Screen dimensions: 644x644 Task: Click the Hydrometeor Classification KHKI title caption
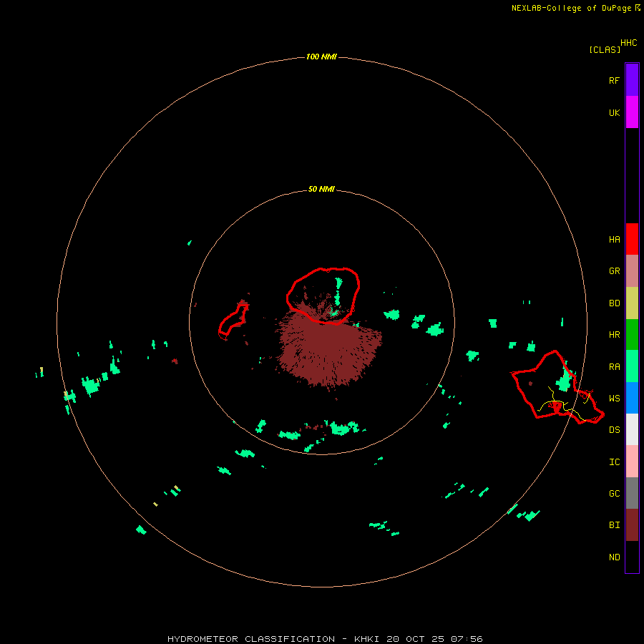pyautogui.click(x=325, y=639)
